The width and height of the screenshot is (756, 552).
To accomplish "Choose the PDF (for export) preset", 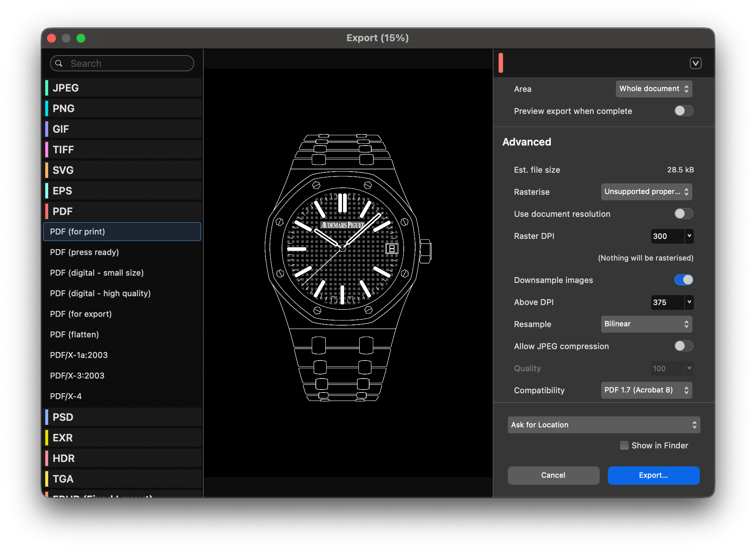I will 122,314.
